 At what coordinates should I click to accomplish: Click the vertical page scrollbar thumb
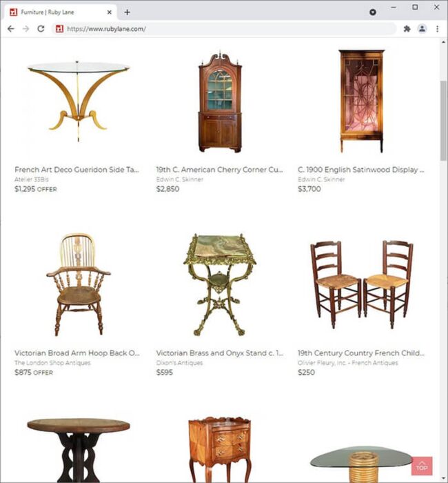click(x=443, y=120)
